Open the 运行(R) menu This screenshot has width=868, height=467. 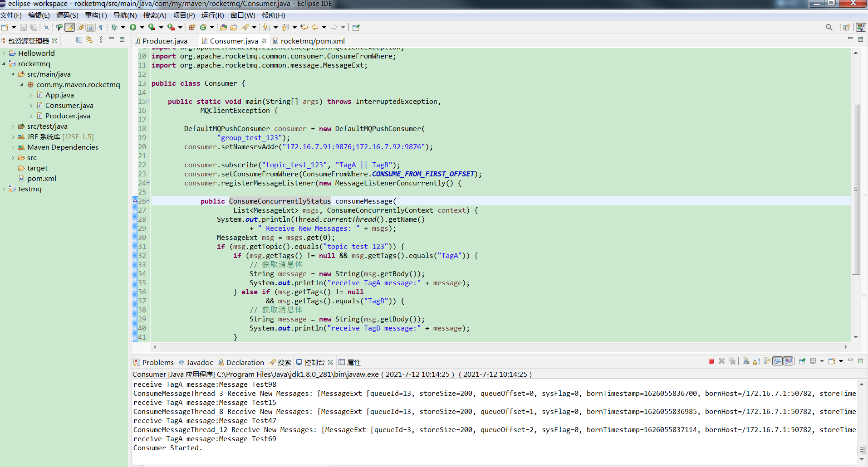coord(212,15)
